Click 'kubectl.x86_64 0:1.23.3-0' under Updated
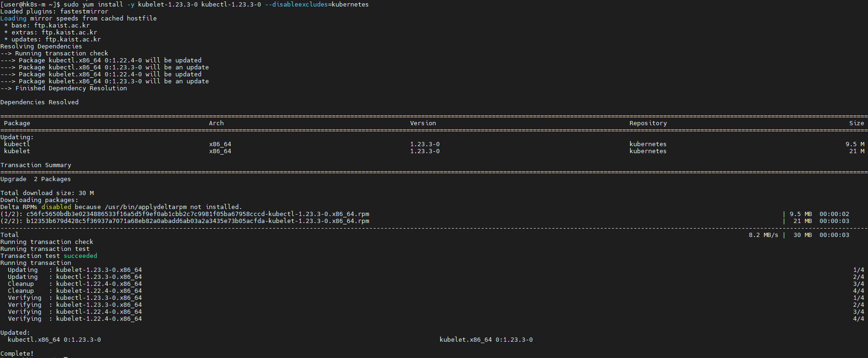Image resolution: width=868 pixels, height=358 pixels. coord(54,340)
